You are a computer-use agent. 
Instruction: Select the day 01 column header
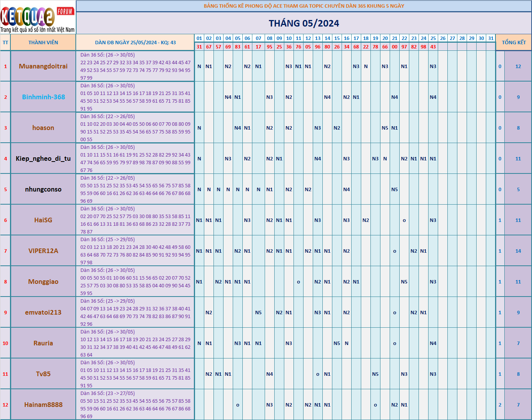[199, 38]
